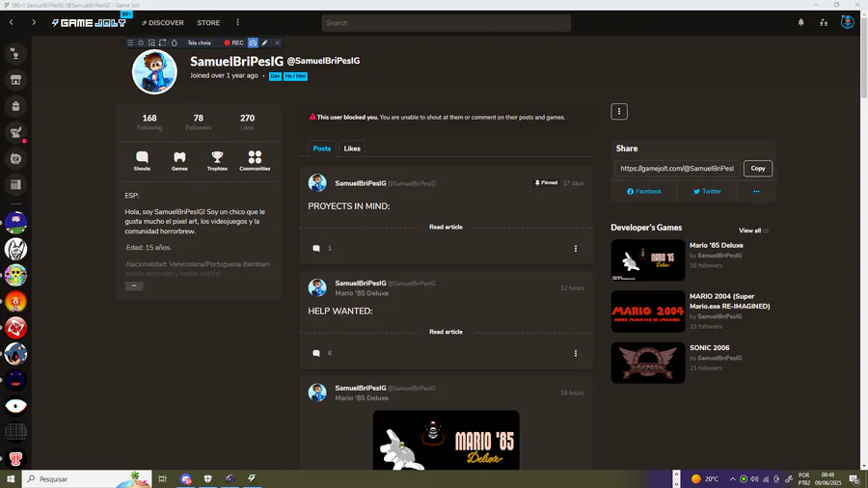Click the weather 20°C taskbar widget
This screenshot has height=488, width=868.
coord(705,479)
